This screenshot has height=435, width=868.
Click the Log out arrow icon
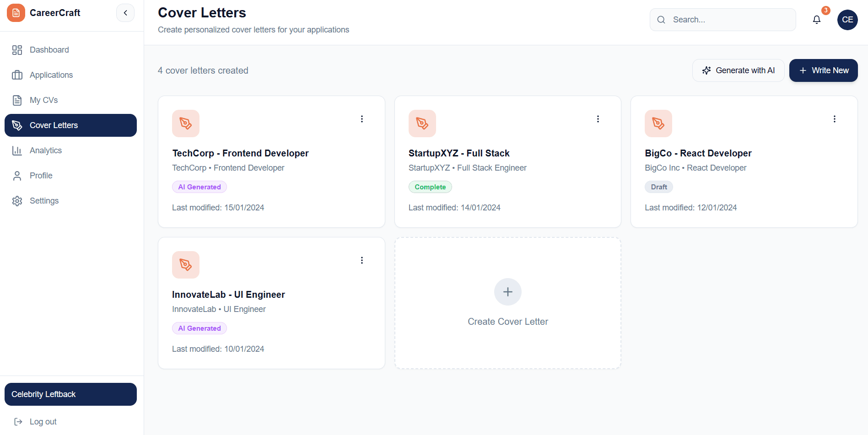(x=18, y=422)
